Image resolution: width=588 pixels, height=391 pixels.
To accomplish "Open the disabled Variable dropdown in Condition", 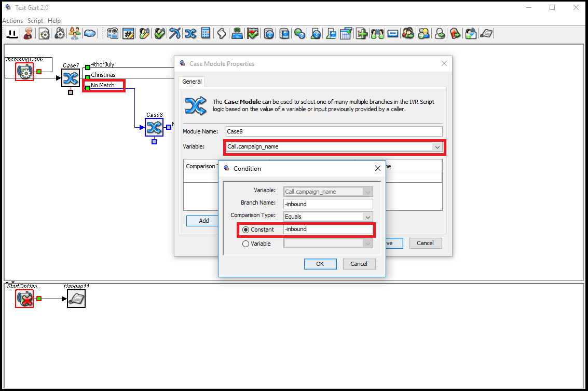I will coord(368,192).
